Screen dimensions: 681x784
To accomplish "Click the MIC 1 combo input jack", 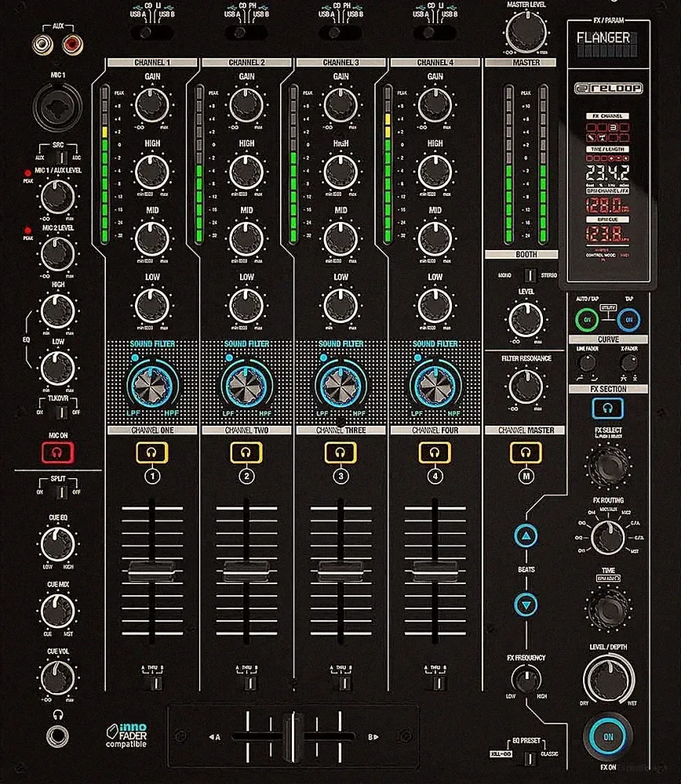I will (x=57, y=107).
